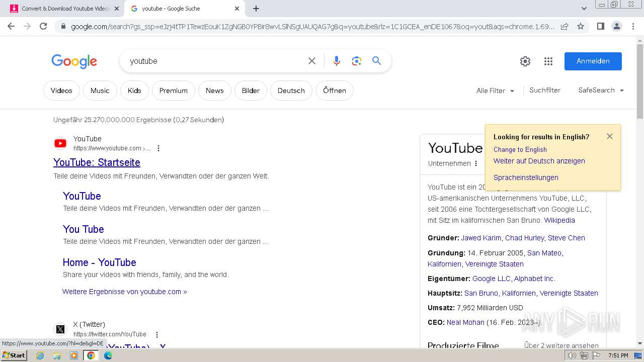Select the Premium filter chip
This screenshot has width=644, height=362.
tap(174, 90)
